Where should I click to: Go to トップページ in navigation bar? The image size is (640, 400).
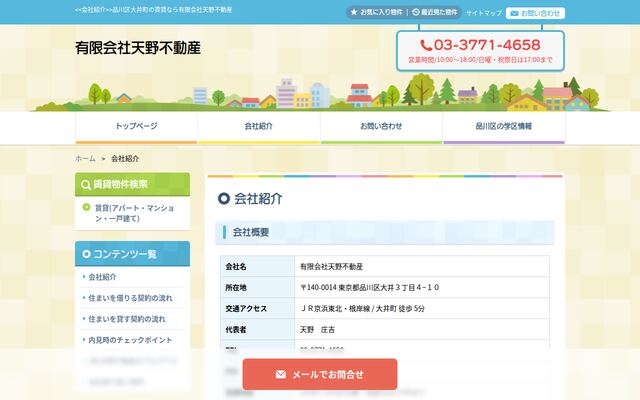[x=136, y=127]
